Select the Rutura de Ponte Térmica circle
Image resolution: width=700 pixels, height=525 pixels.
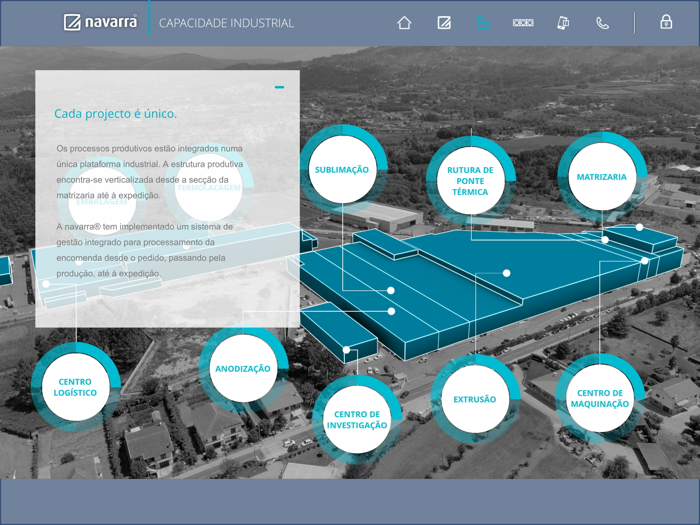click(471, 181)
